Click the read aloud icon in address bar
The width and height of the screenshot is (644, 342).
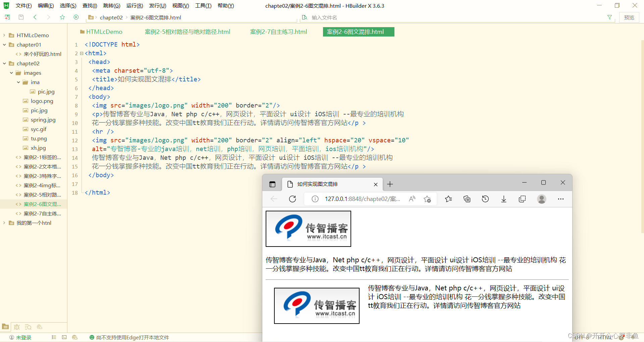click(x=412, y=199)
